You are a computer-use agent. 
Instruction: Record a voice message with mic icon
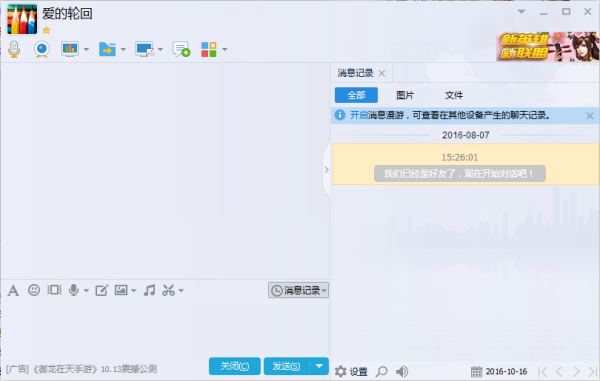pyautogui.click(x=73, y=290)
